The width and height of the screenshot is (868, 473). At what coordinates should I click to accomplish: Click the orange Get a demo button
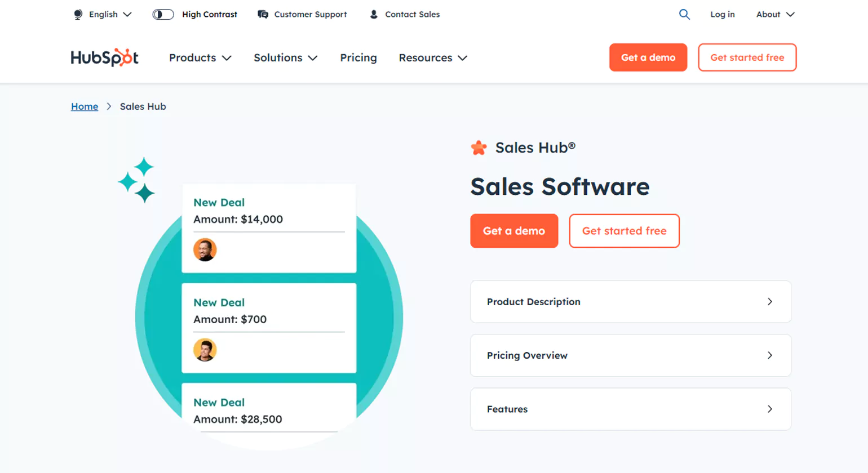coord(513,231)
